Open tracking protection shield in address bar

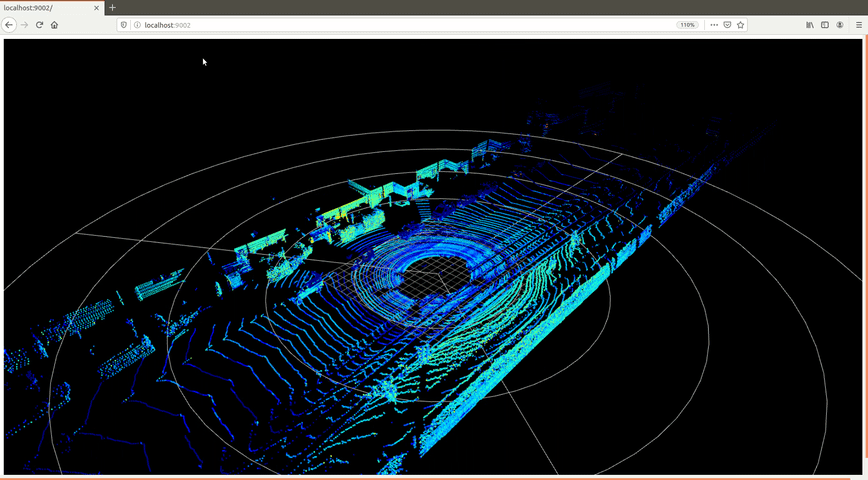(x=123, y=25)
